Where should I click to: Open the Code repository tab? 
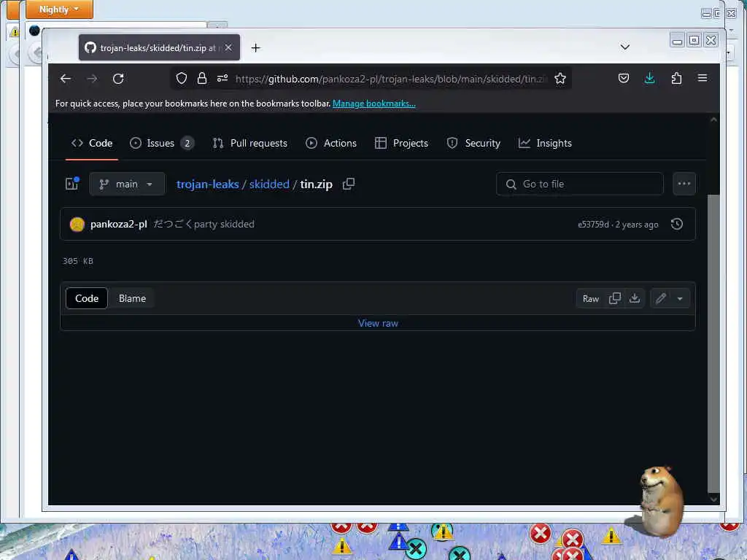(x=92, y=143)
